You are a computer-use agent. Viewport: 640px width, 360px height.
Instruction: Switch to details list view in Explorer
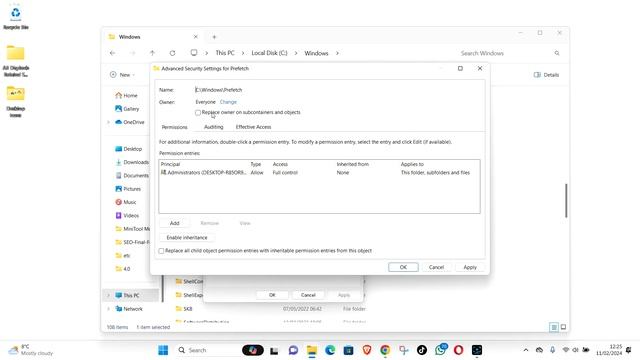pos(554,327)
